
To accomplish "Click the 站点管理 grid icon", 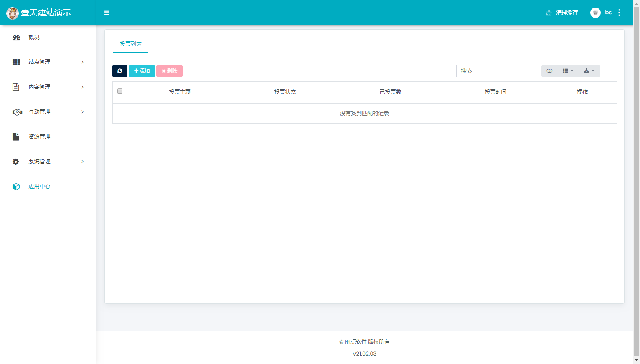I will [16, 62].
